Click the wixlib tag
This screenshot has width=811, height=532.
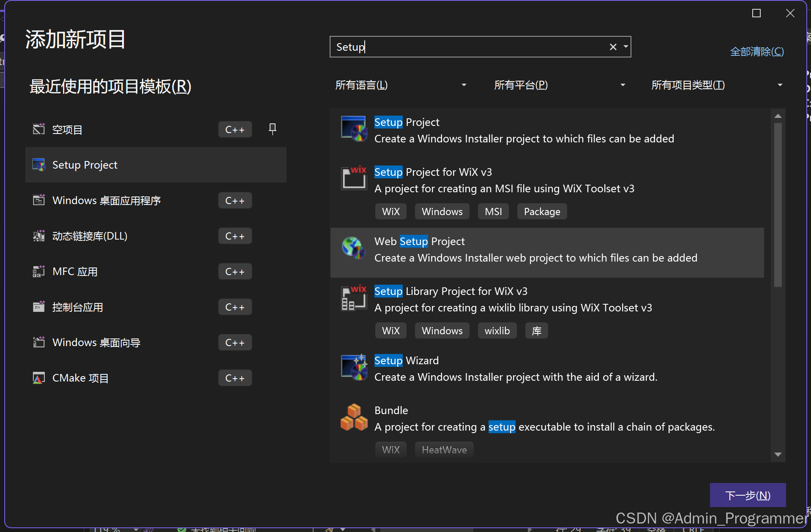point(497,330)
